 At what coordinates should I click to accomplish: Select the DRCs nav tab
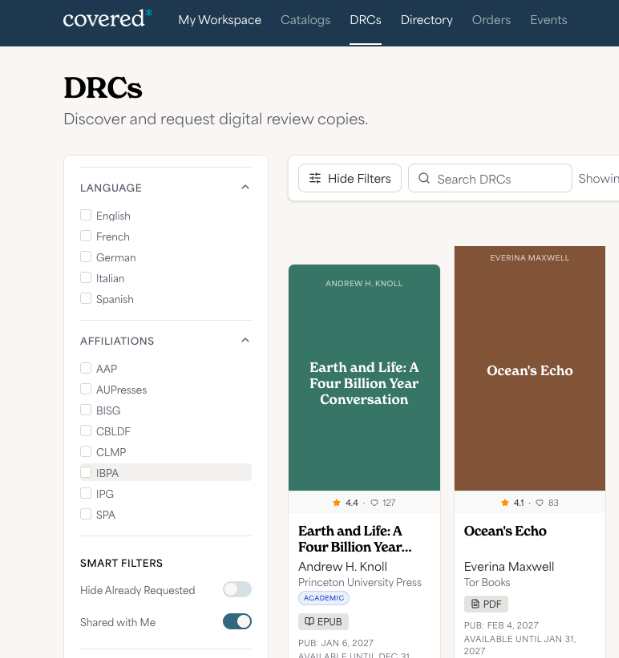(366, 20)
